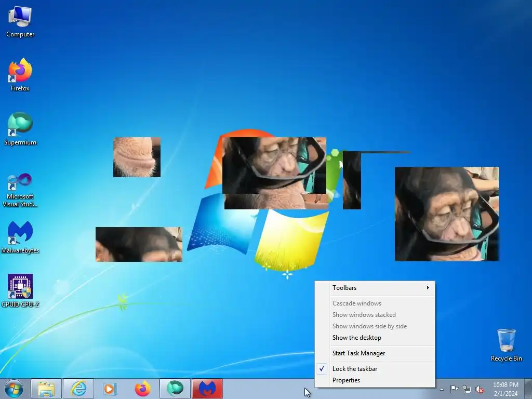Open the Action Center flag icon
Viewport: 532px width, 399px height.
point(454,389)
